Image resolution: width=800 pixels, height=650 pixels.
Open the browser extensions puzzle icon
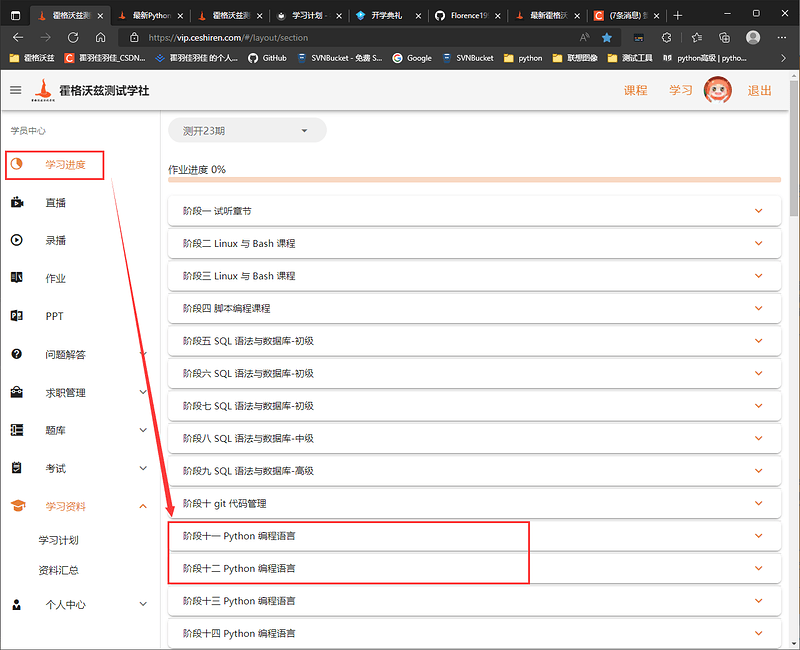pos(666,37)
